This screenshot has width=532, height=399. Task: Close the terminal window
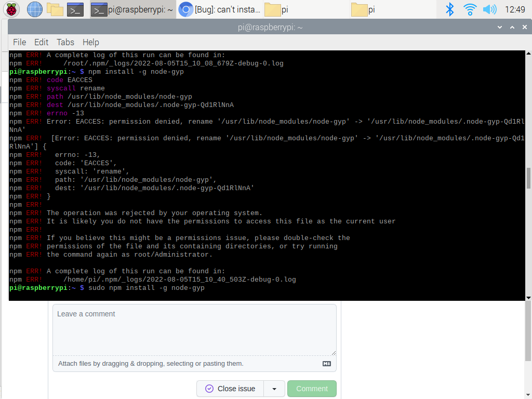click(525, 27)
